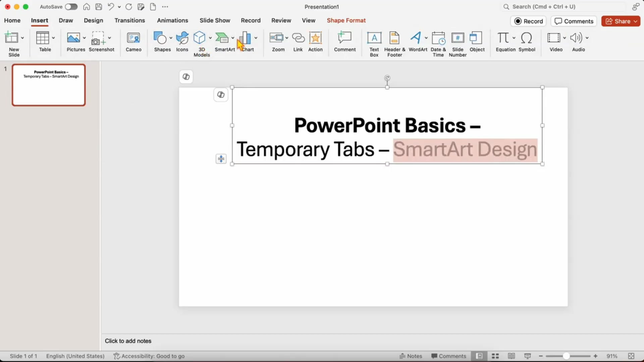Screen dimensions: 644x362
Task: Click the Home icon in title bar
Action: [87, 7]
